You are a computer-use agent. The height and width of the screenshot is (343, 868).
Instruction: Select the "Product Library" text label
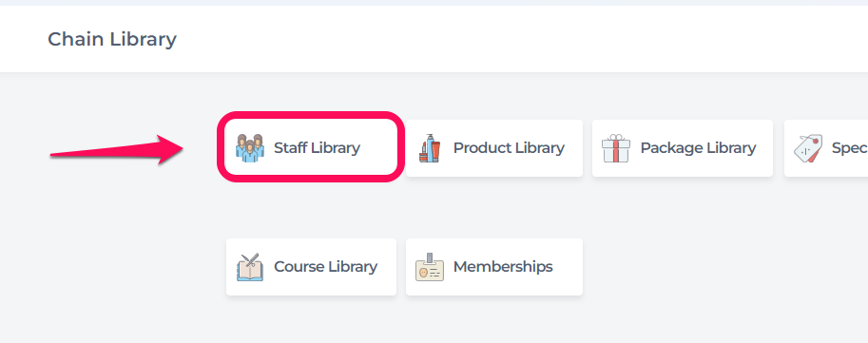click(509, 147)
